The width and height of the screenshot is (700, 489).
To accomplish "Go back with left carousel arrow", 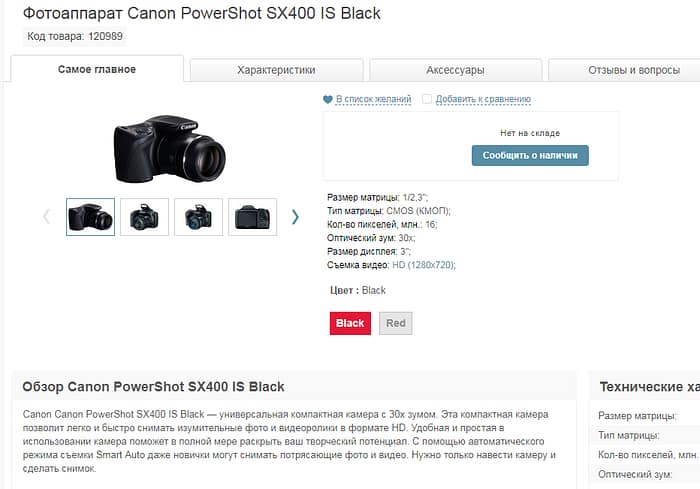I will point(46,217).
